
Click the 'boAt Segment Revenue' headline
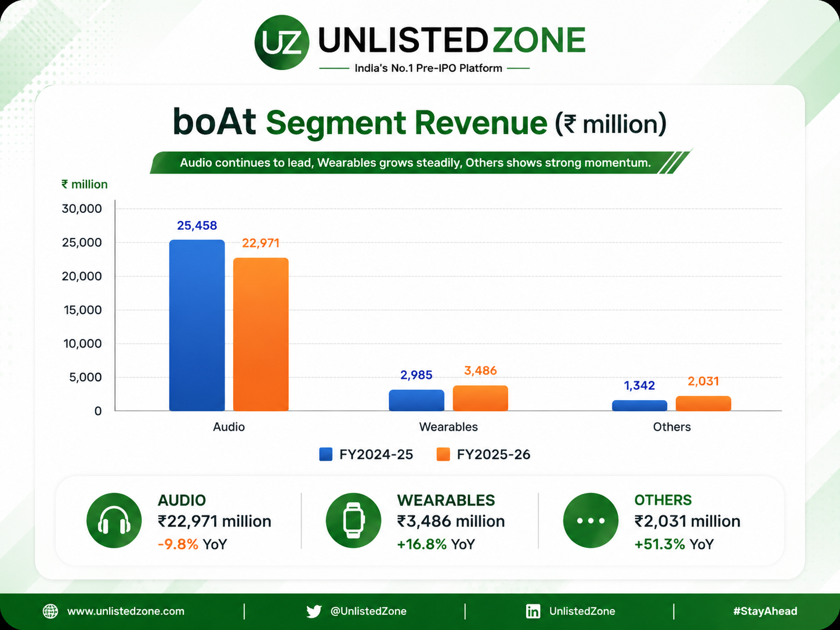pyautogui.click(x=360, y=122)
